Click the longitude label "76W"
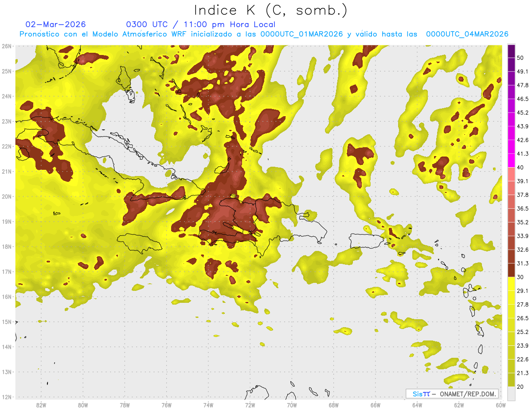 coord(166,405)
